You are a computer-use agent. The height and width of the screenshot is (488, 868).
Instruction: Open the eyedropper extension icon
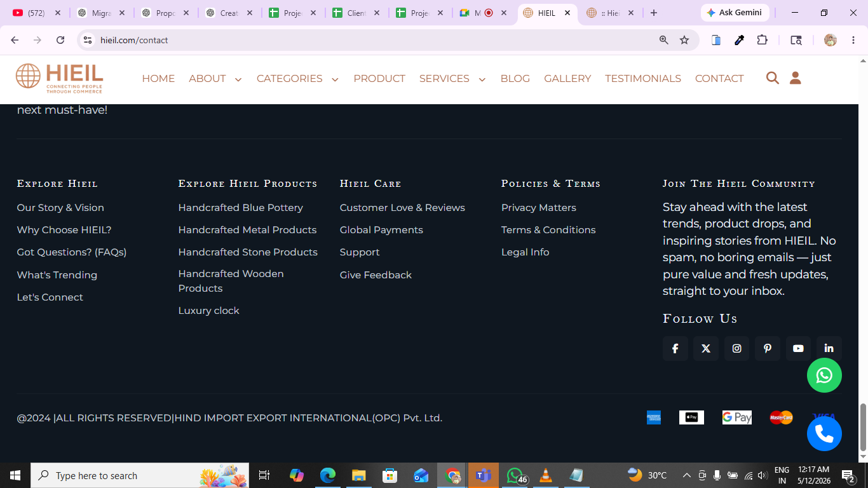tap(739, 40)
